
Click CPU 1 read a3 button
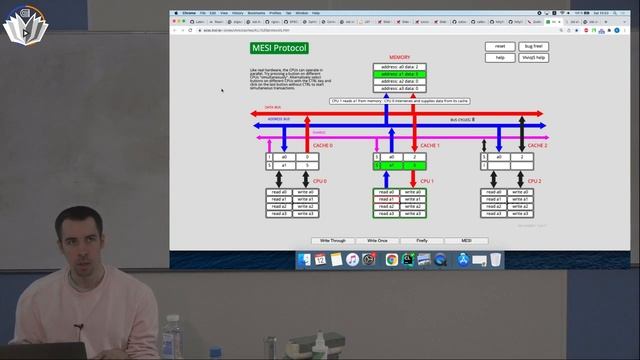pyautogui.click(x=386, y=214)
